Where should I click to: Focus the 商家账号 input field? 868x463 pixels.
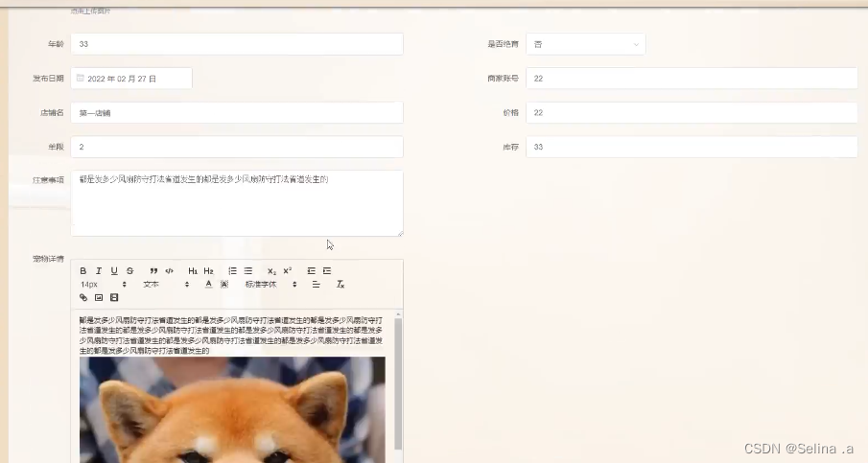(x=692, y=79)
